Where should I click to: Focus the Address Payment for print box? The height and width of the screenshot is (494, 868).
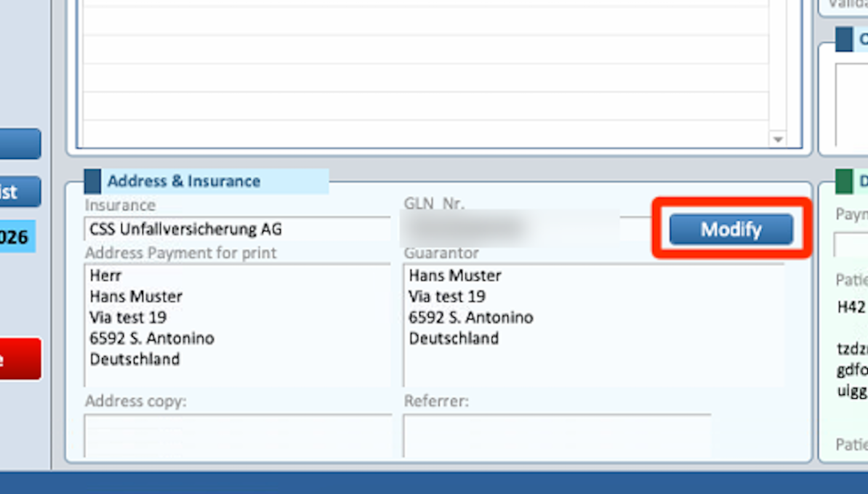(x=237, y=325)
